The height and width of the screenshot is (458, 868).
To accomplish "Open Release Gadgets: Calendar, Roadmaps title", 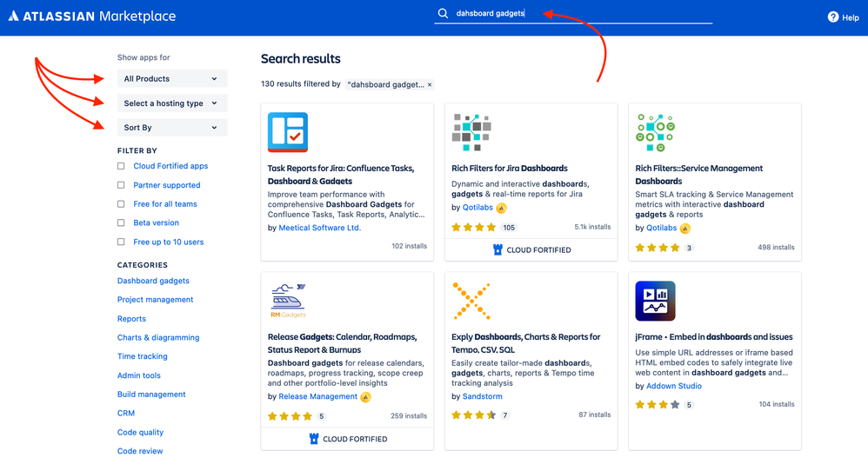I will coord(342,343).
